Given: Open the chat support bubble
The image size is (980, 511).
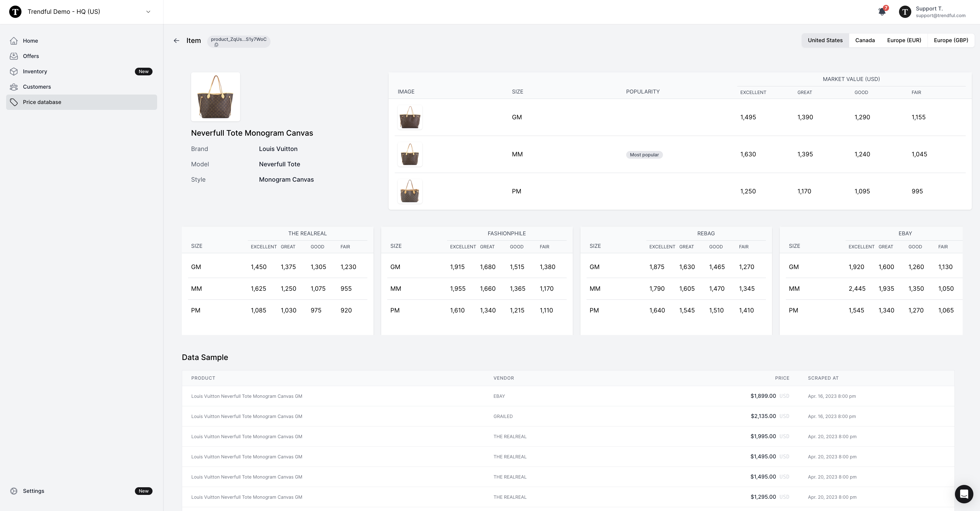Looking at the screenshot, I should coord(964,494).
